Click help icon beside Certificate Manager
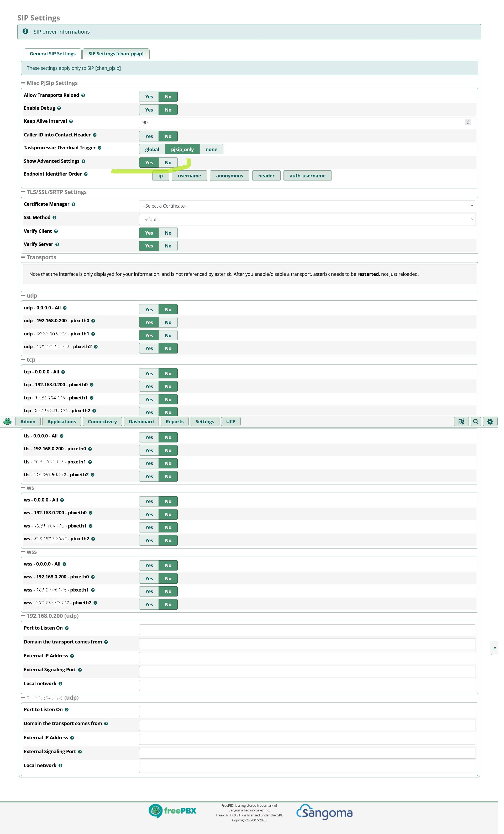 pos(73,204)
